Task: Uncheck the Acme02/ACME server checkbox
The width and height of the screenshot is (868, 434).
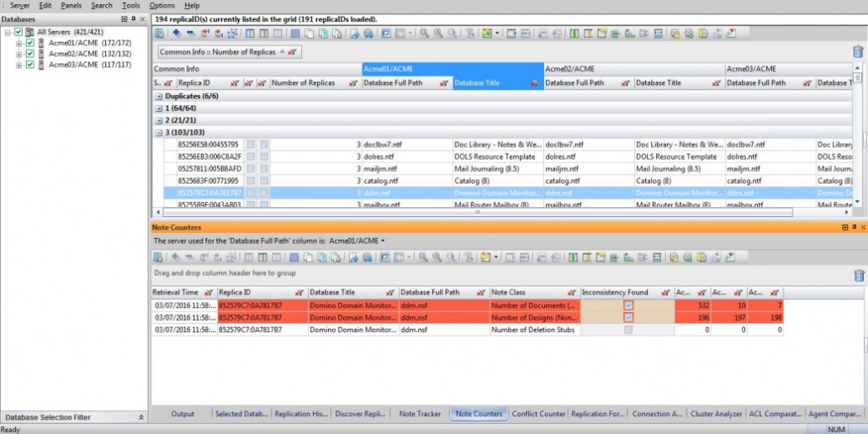Action: (x=30, y=54)
